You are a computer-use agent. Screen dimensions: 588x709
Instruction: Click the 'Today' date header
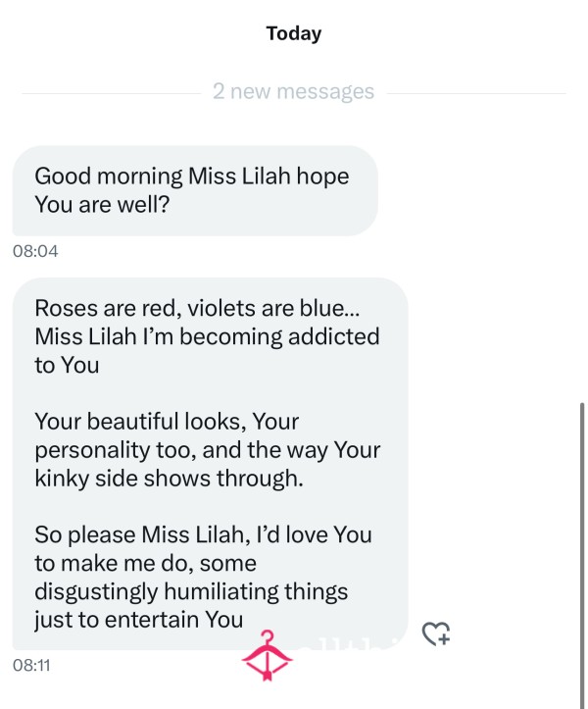pyautogui.click(x=294, y=33)
